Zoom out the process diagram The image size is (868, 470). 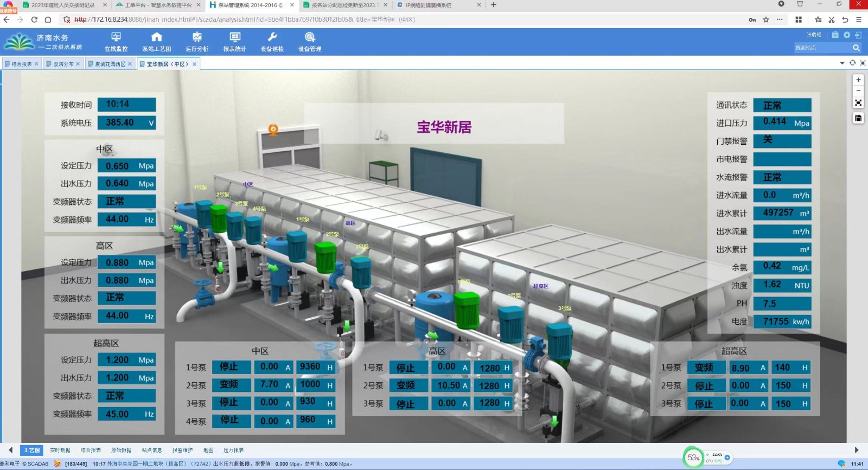[x=858, y=91]
